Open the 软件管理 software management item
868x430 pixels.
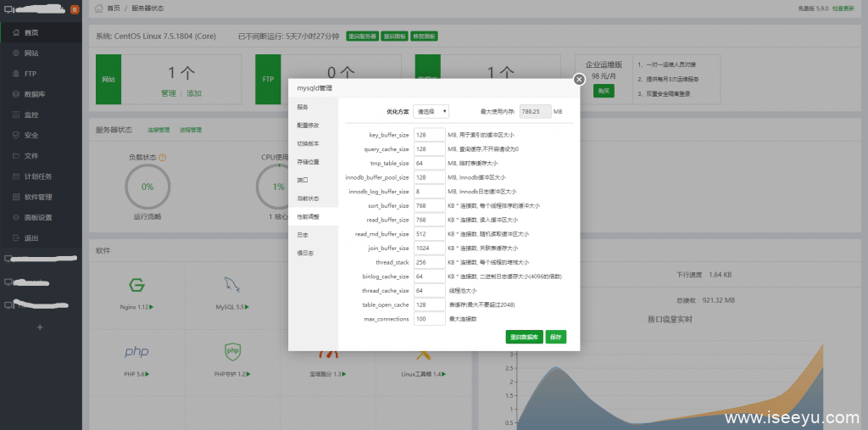tap(41, 197)
